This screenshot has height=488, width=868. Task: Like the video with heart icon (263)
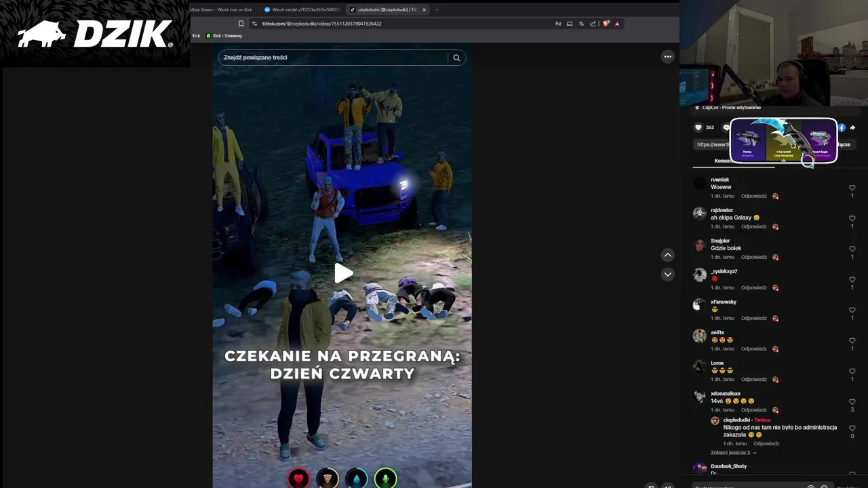click(x=698, y=127)
